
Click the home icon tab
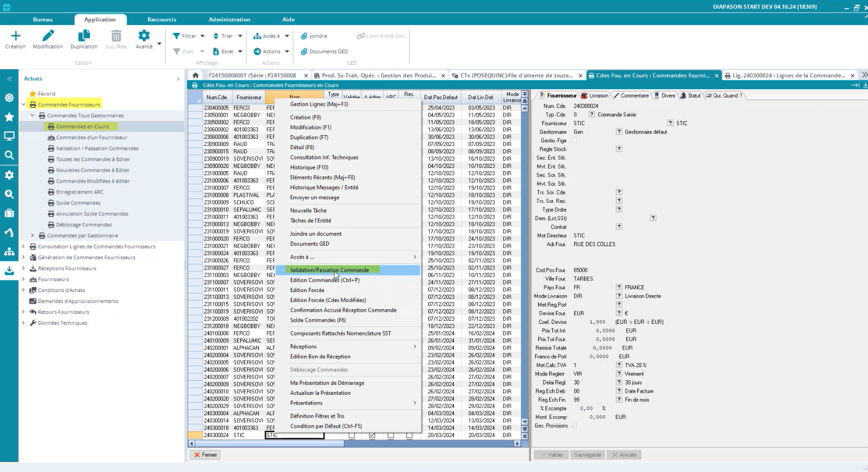pyautogui.click(x=195, y=76)
